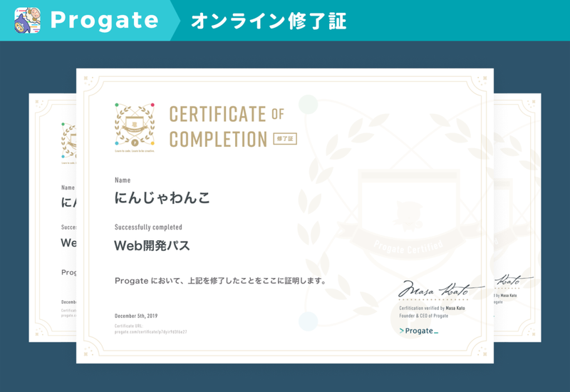570x392 pixels.
Task: Open the progate.com/certificate URL link
Action: click(x=151, y=332)
